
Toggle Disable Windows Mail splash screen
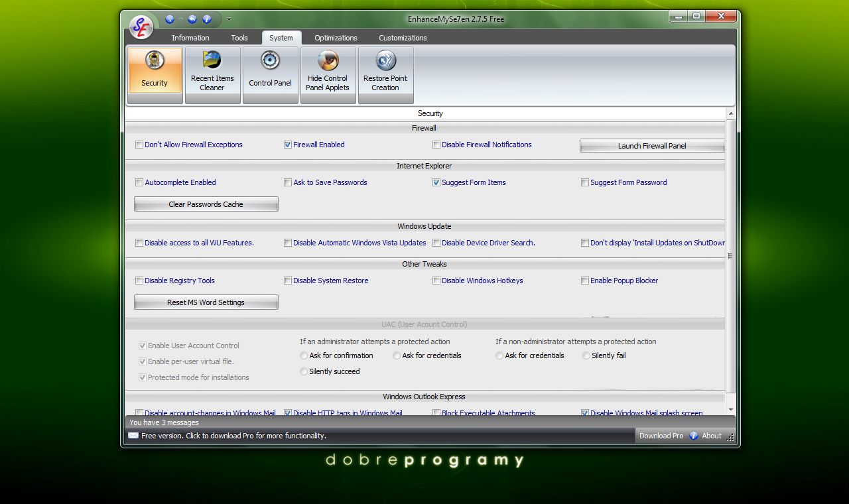(x=585, y=412)
